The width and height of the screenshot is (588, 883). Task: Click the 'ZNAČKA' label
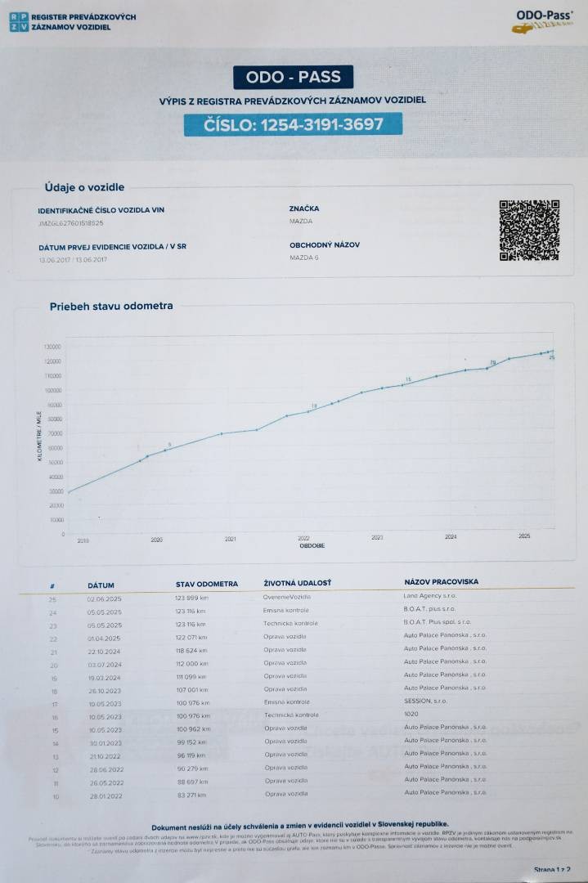(304, 208)
